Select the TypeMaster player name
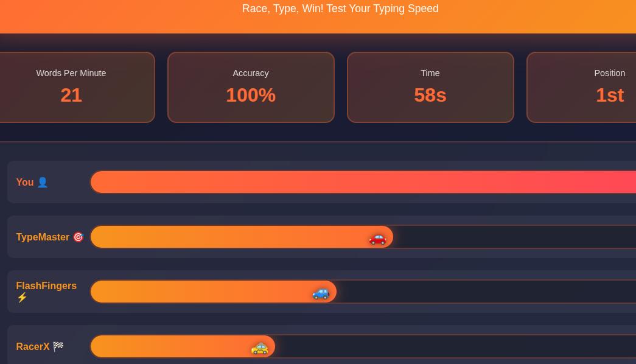636x364 pixels. [43, 237]
